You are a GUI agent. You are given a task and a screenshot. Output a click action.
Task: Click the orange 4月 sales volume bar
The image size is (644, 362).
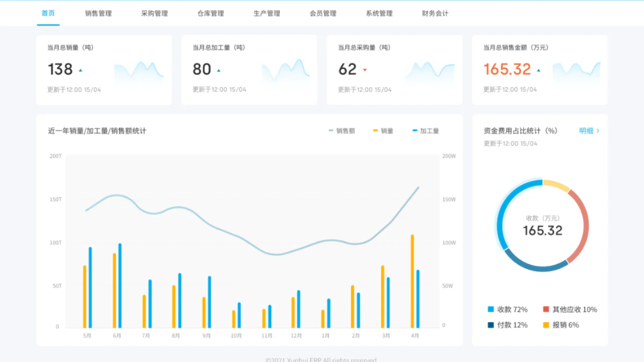point(412,282)
